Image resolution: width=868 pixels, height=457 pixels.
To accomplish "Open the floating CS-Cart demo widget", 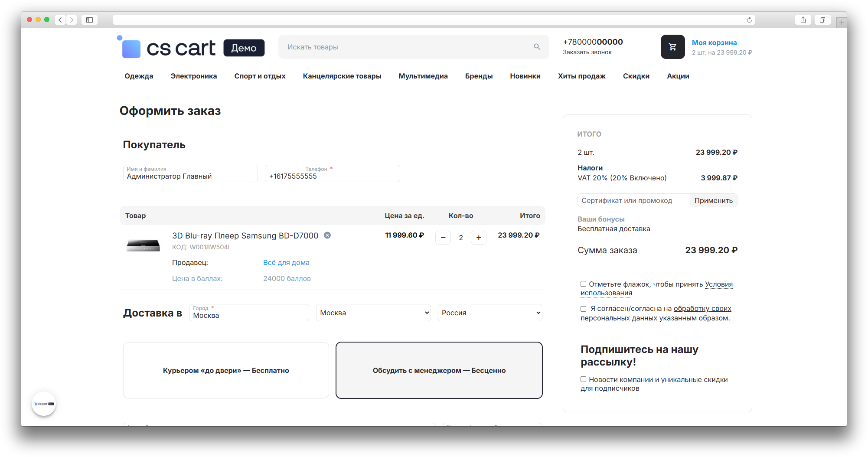I will click(44, 404).
